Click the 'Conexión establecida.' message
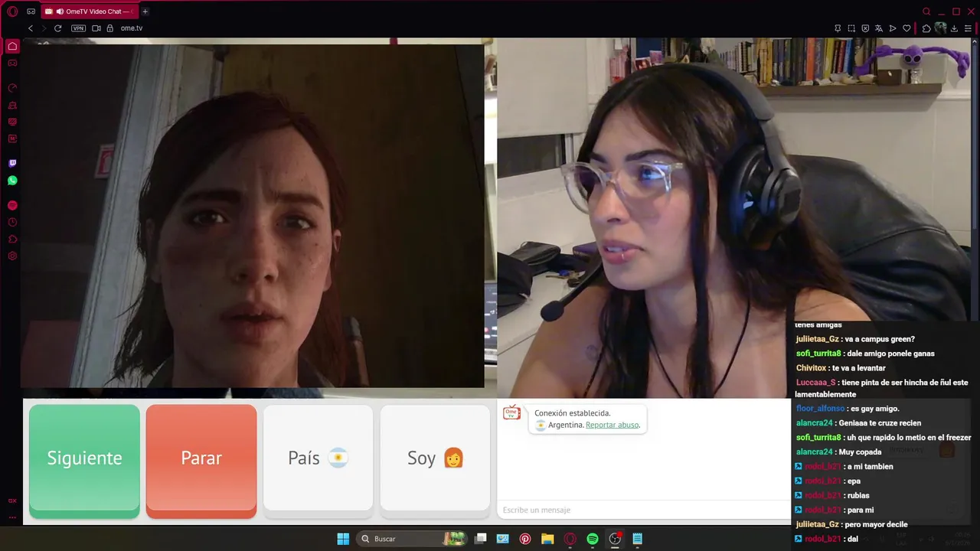 point(573,413)
